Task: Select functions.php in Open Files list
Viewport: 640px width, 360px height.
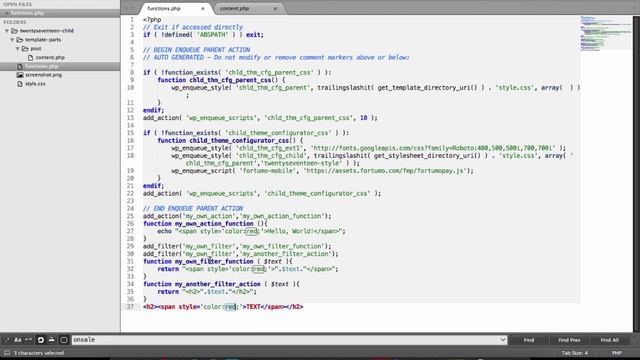Action: [x=60, y=13]
